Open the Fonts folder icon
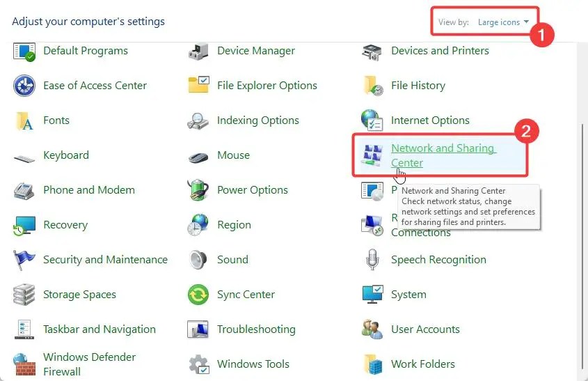Viewport: 588px width, 381px height. click(x=24, y=121)
